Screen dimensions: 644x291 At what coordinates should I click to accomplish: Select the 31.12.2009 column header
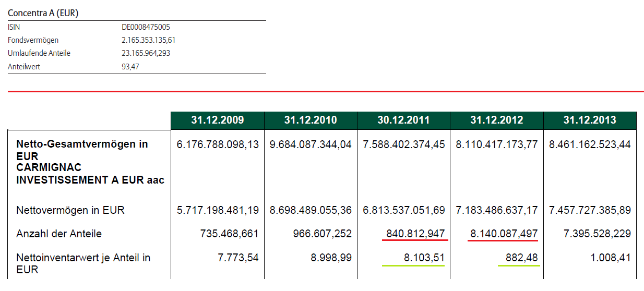click(x=217, y=120)
